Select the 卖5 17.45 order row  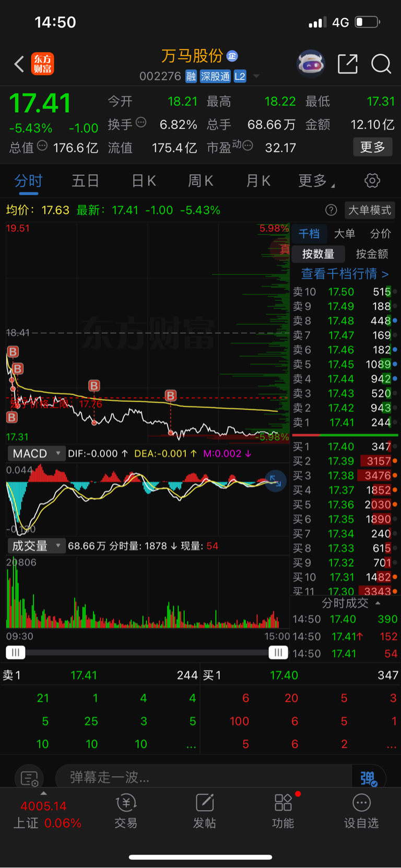(x=345, y=364)
